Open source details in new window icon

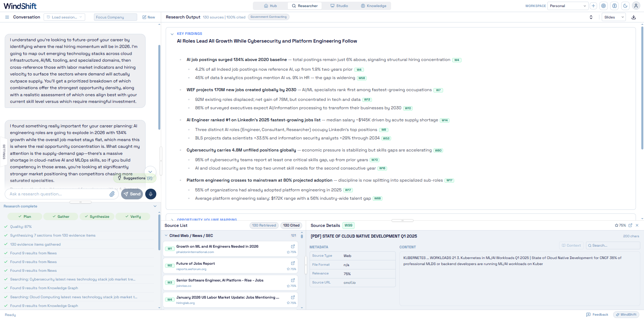630,226
